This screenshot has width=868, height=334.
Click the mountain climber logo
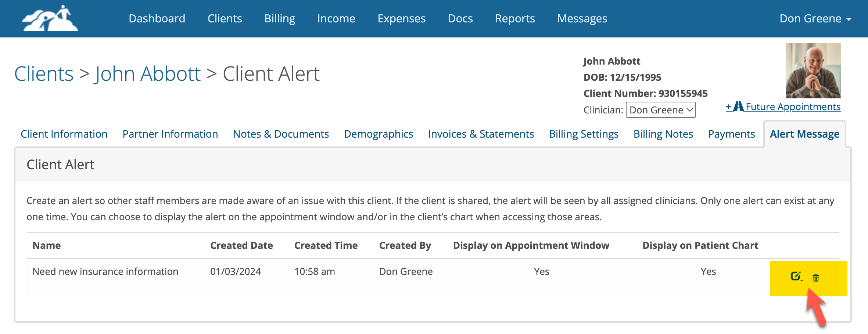pos(50,18)
